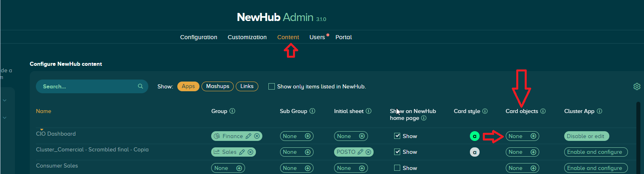This screenshot has height=174, width=644.
Task: Open the settings gear in content panel
Action: (x=637, y=86)
